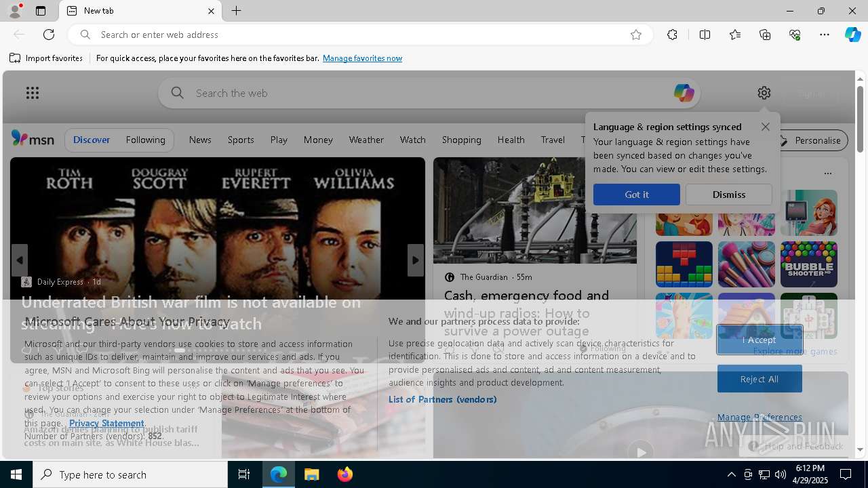Open List of Partners (vendors) link

pos(443,399)
